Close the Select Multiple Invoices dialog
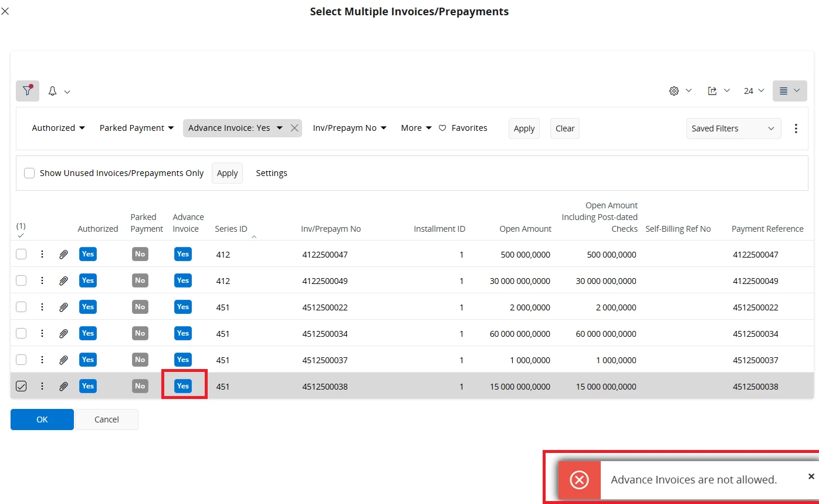819x504 pixels. [5, 11]
